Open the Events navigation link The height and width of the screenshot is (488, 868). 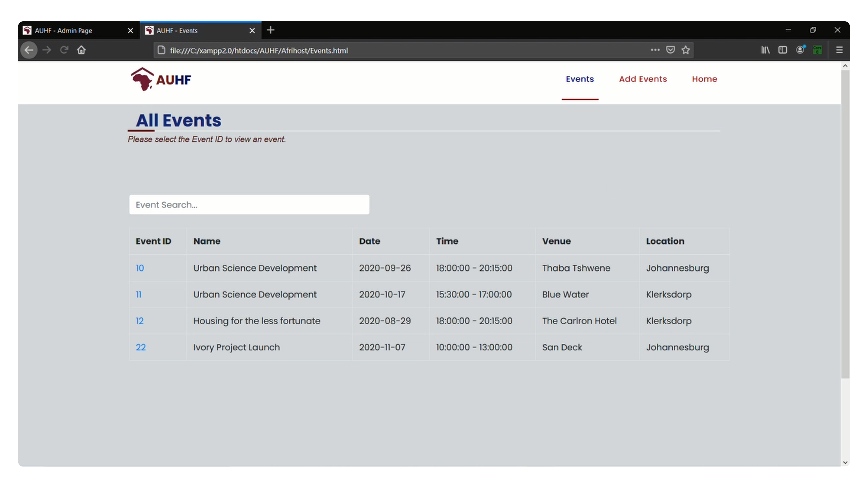point(580,79)
